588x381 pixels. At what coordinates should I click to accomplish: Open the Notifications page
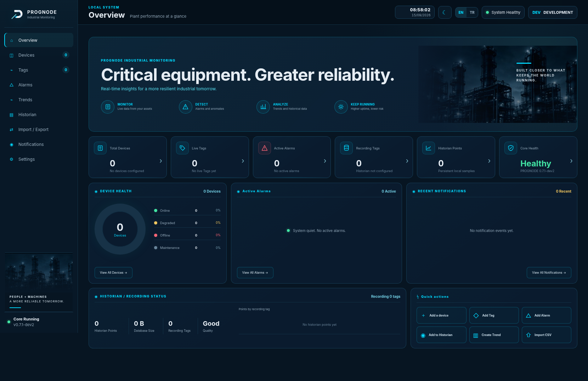coord(39,144)
